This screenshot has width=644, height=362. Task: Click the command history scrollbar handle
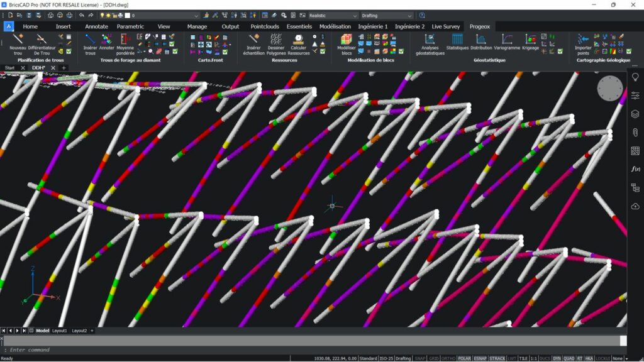coord(623,340)
